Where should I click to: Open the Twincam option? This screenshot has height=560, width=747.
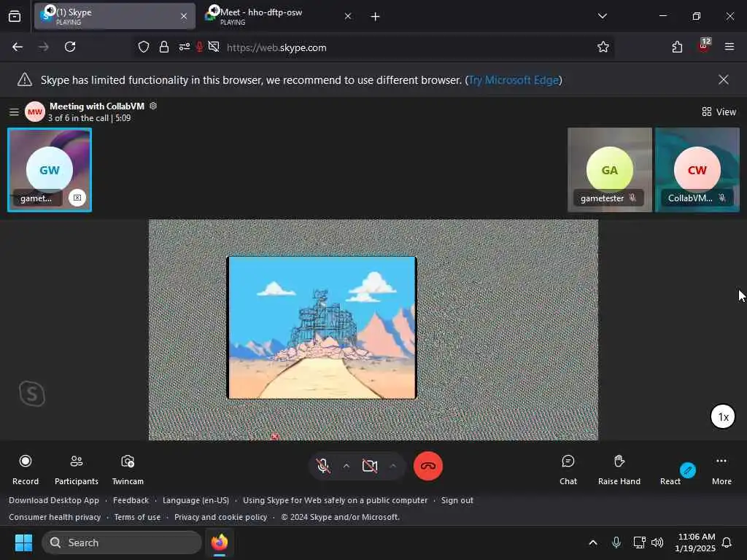128,469
